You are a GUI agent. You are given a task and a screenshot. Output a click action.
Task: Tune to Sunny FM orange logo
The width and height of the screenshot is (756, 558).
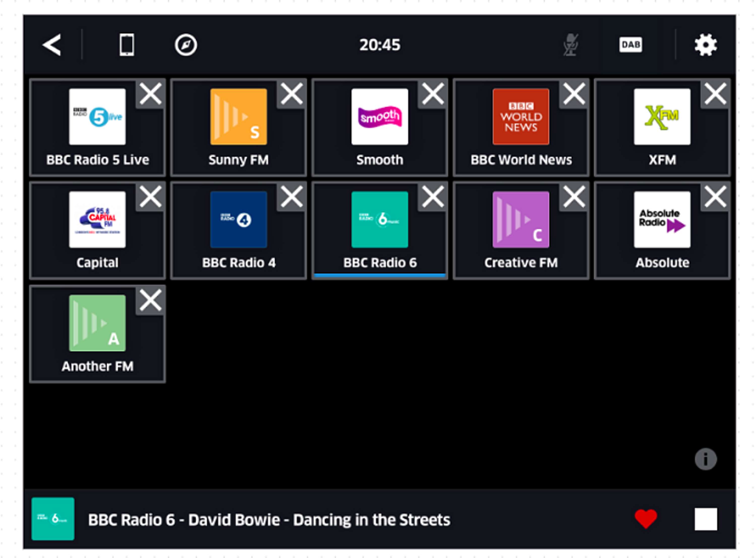[239, 117]
